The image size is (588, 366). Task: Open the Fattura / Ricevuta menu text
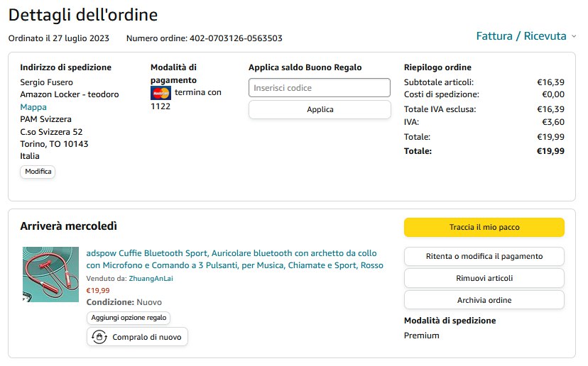click(x=521, y=36)
